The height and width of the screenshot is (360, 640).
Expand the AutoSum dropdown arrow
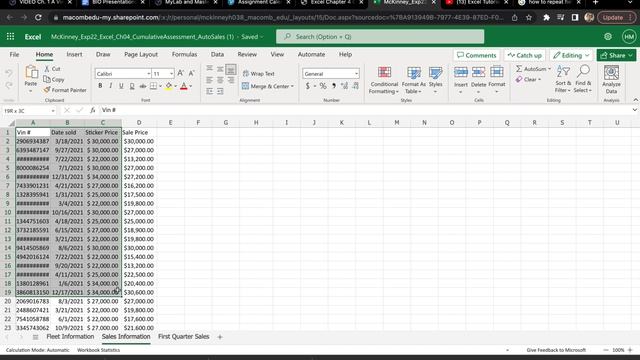coord(549,69)
